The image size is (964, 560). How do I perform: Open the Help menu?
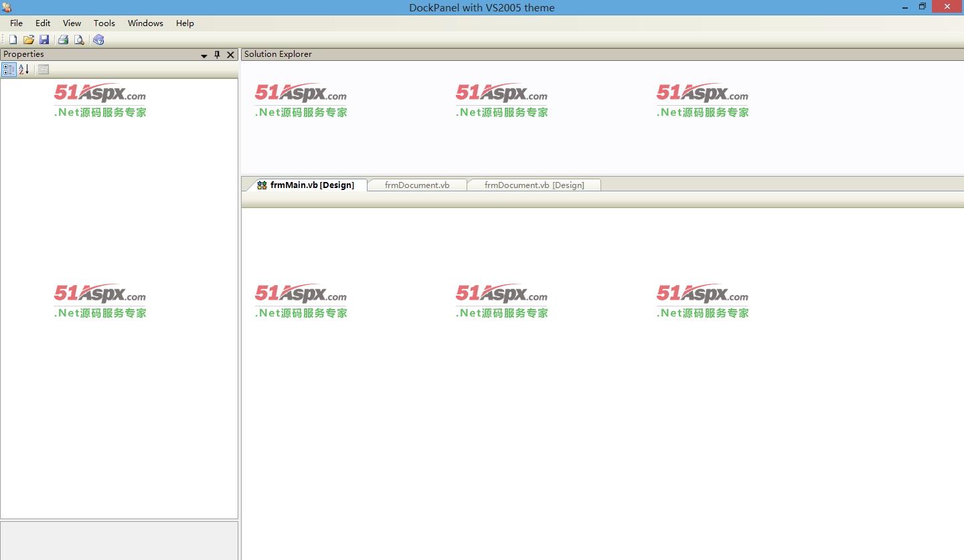[x=185, y=23]
